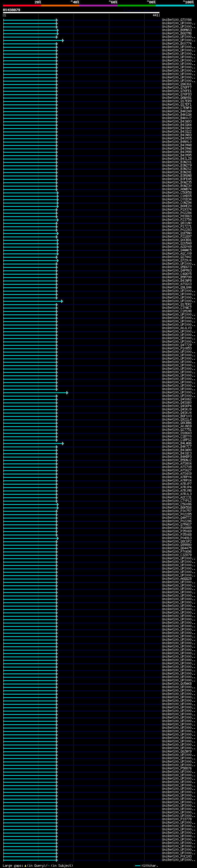Viewport: 197px width, 868px height.
Task: Click label UniRef100_B6F103
Action: 177,416
